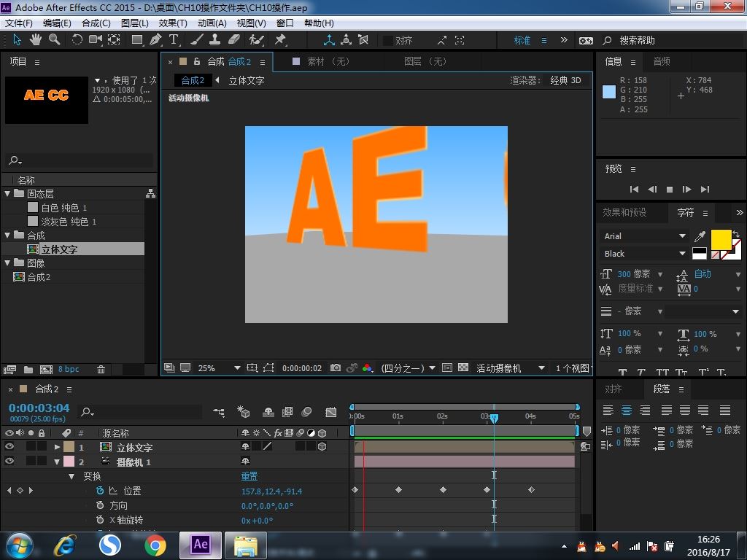The height and width of the screenshot is (560, 747).
Task: Select the Clone Stamp tool
Action: click(215, 39)
